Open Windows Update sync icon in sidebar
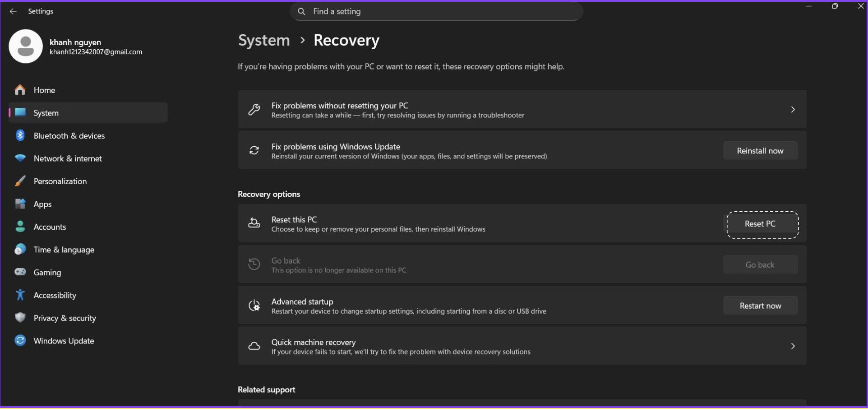Viewport: 868px width, 409px height. [20, 340]
